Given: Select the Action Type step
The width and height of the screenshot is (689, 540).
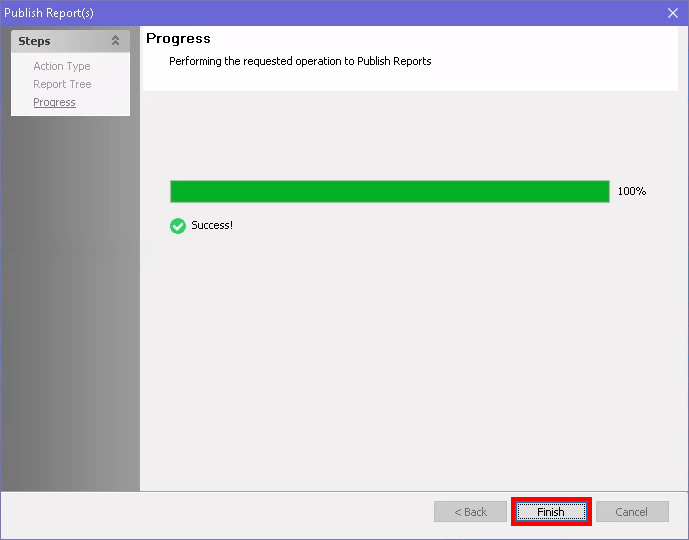Looking at the screenshot, I should point(62,66).
